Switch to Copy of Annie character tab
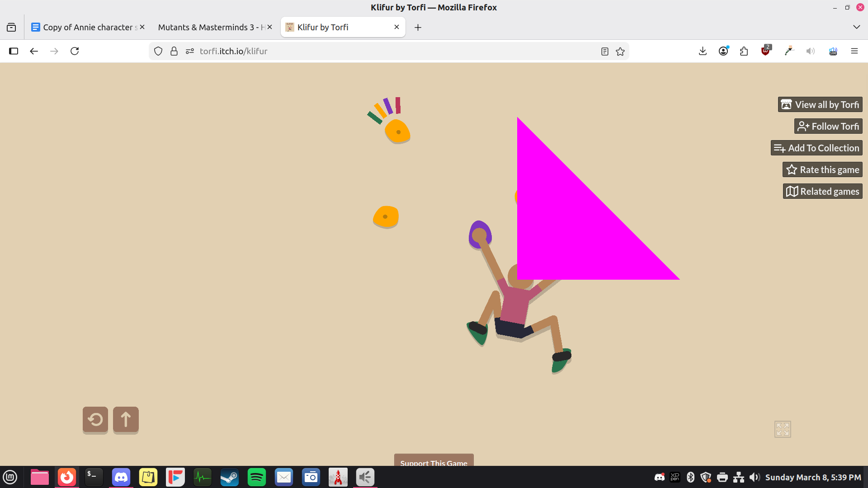The height and width of the screenshot is (488, 868). point(86,27)
